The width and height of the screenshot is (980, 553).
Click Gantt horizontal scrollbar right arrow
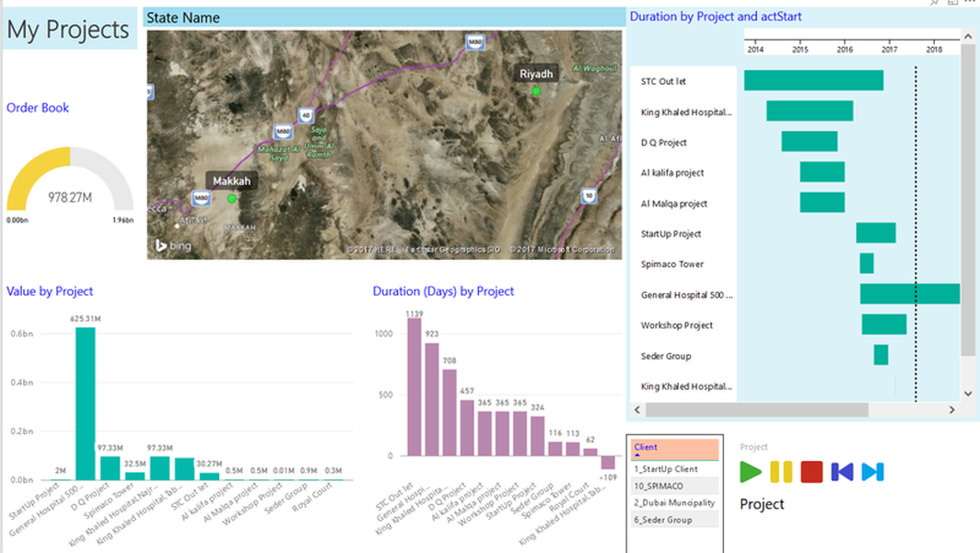(953, 409)
